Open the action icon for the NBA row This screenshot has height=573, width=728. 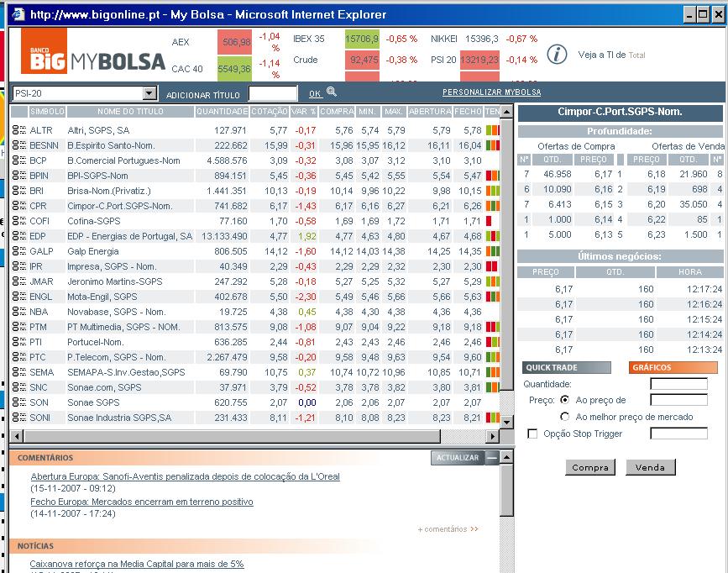tap(19, 311)
